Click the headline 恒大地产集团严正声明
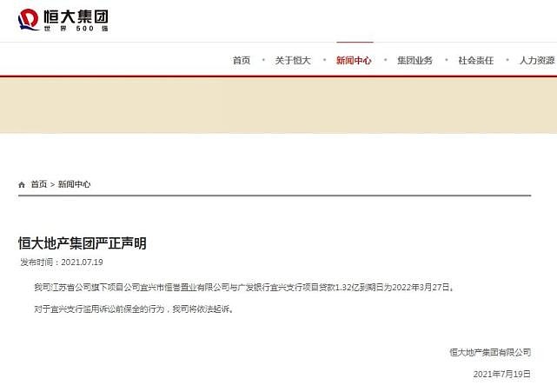 point(83,243)
